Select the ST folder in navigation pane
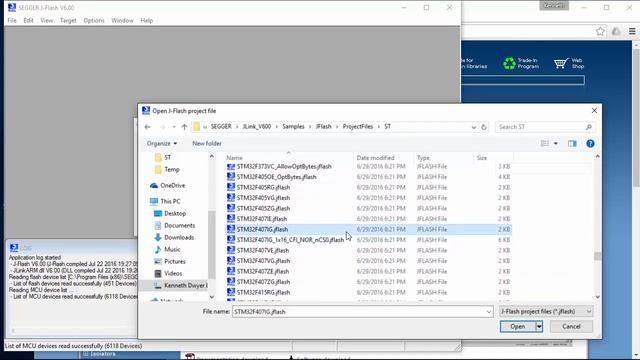This screenshot has height=360, width=640. pos(168,158)
